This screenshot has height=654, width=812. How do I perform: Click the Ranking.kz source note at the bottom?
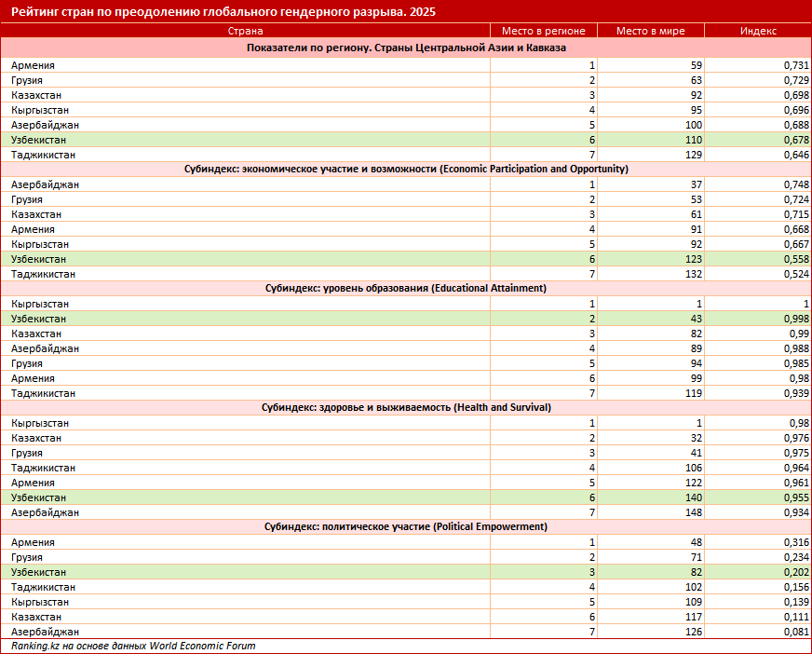pos(133,646)
